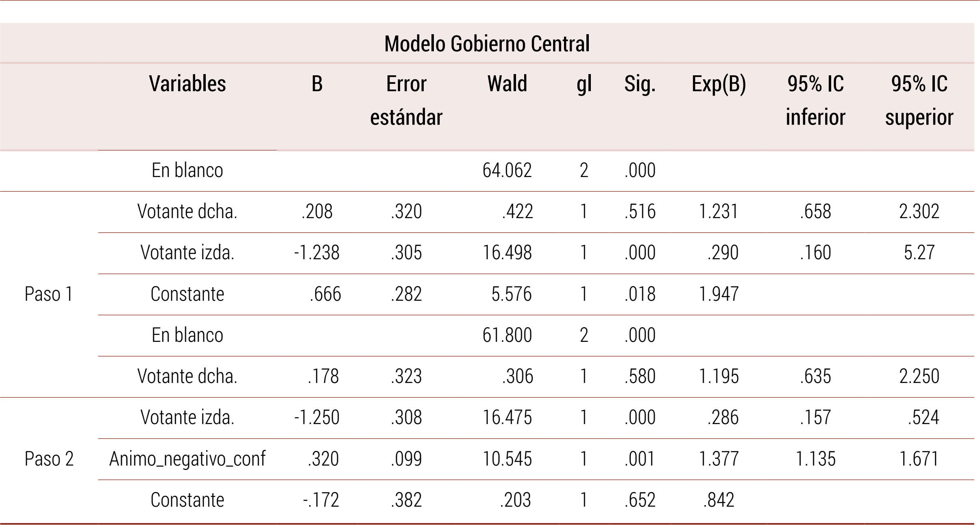Select the Wald value 61.800
Viewport: 980px width, 525px height.
pyautogui.click(x=507, y=335)
